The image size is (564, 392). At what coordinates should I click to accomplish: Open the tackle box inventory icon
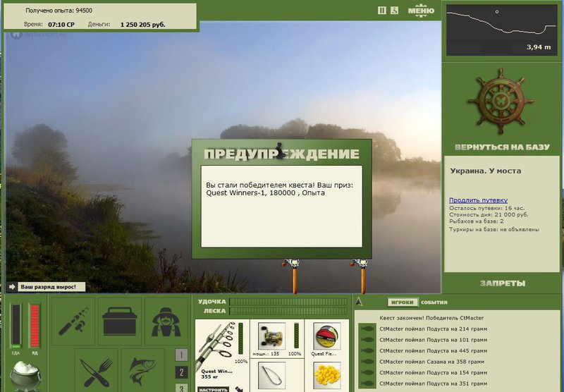(119, 321)
